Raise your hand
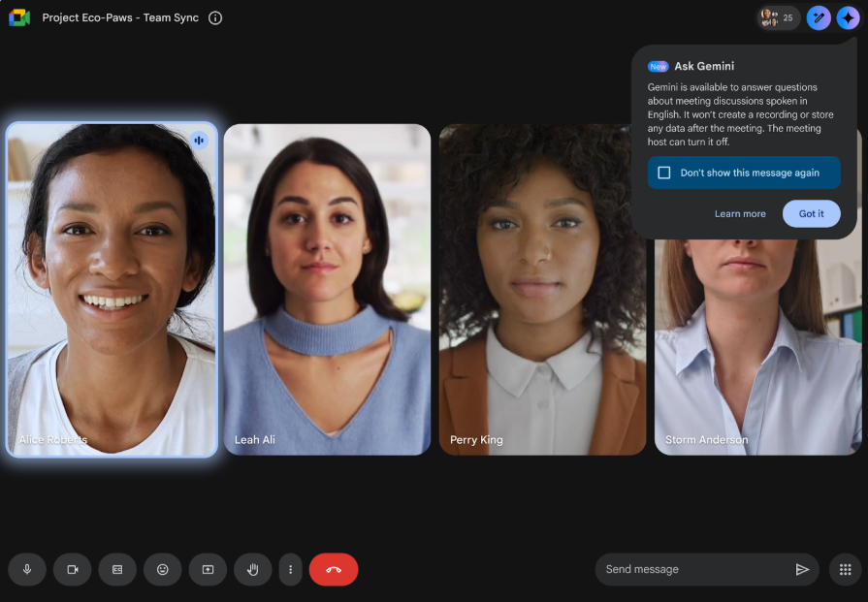The width and height of the screenshot is (868, 602). (x=252, y=569)
